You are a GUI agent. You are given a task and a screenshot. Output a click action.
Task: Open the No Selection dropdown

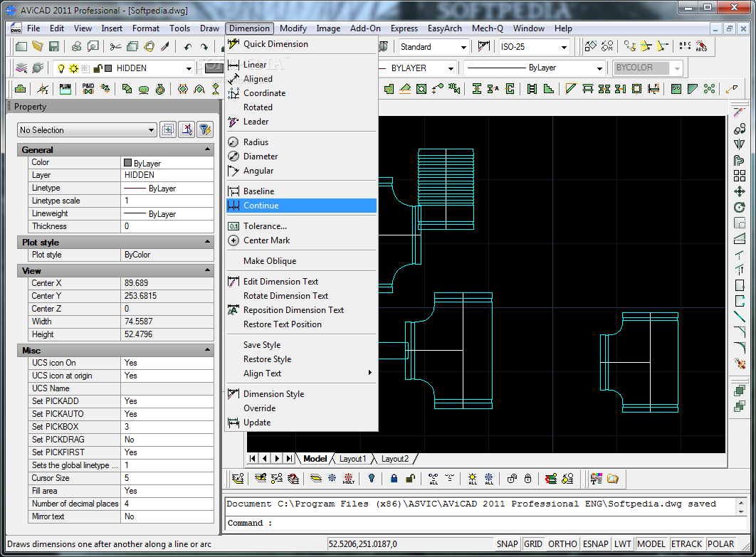[87, 129]
